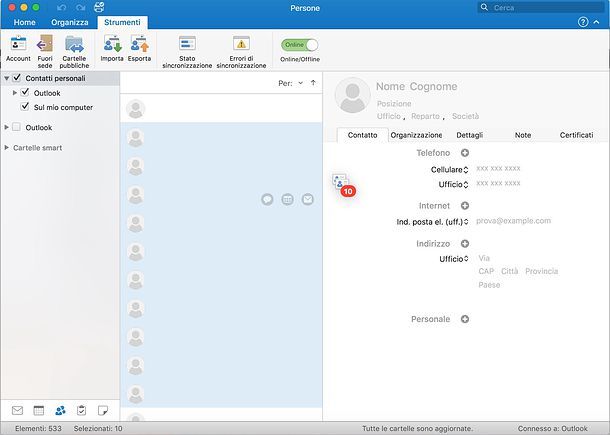Expand the Cartelle smart section
610x435 pixels.
pos(7,148)
